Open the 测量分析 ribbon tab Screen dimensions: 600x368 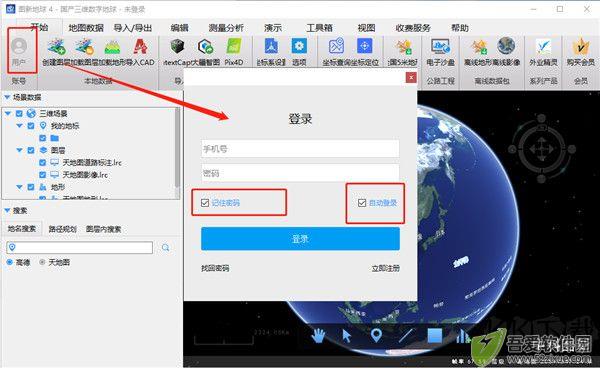(226, 28)
